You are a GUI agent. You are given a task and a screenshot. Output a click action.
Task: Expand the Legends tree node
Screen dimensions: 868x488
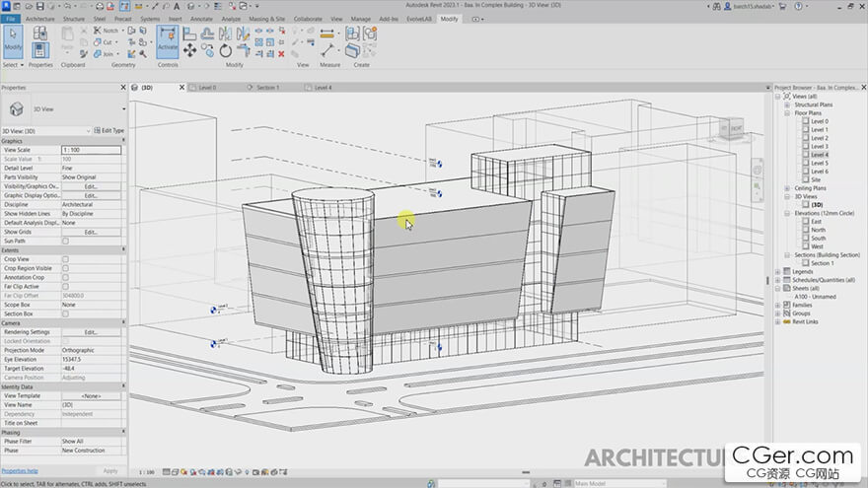tap(778, 272)
